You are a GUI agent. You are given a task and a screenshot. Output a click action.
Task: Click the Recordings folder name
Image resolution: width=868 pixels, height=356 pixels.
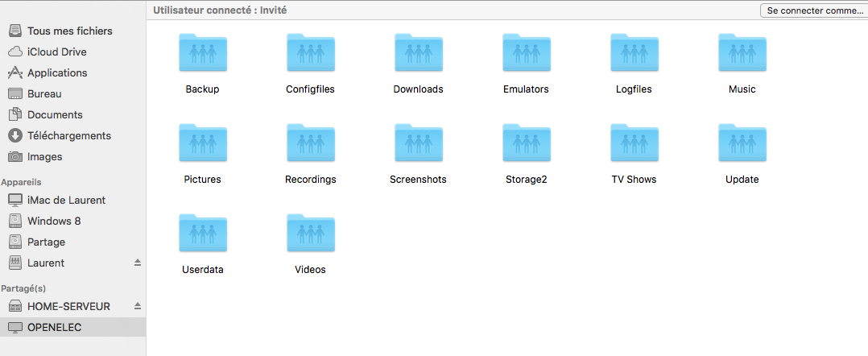[x=311, y=180]
